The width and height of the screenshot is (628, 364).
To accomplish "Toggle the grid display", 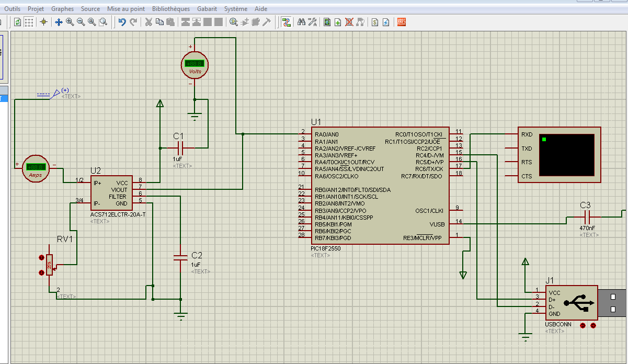I will (29, 22).
